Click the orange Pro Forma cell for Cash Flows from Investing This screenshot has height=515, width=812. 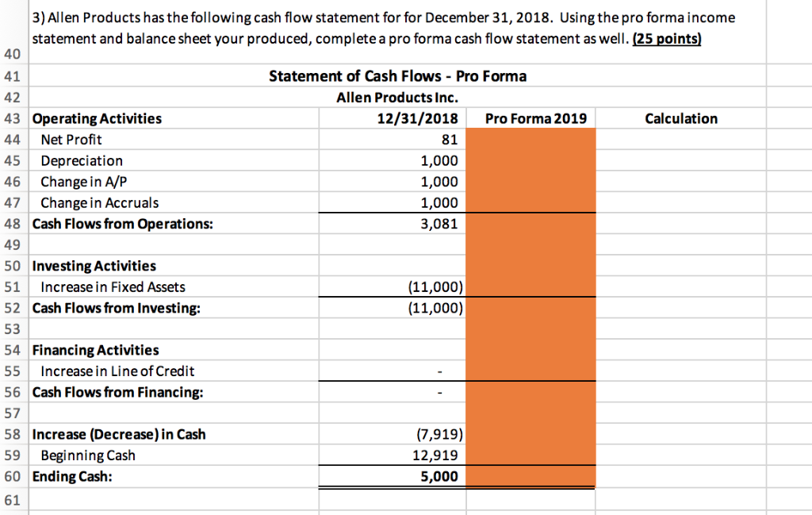pyautogui.click(x=530, y=308)
